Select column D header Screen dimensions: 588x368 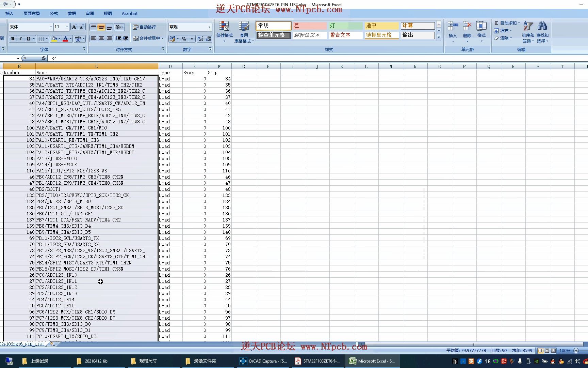click(170, 66)
